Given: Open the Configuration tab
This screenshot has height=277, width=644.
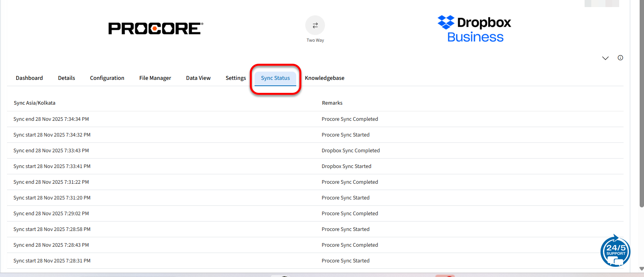Looking at the screenshot, I should 107,78.
